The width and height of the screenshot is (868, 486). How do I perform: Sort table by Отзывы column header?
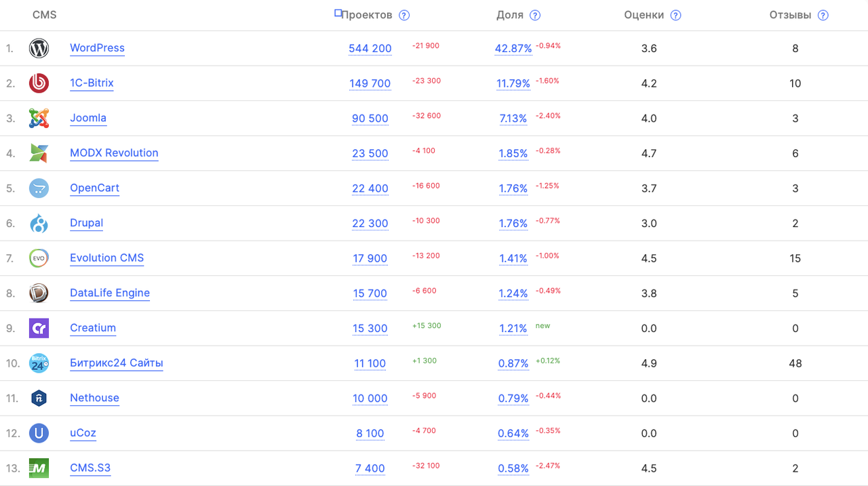coord(791,16)
